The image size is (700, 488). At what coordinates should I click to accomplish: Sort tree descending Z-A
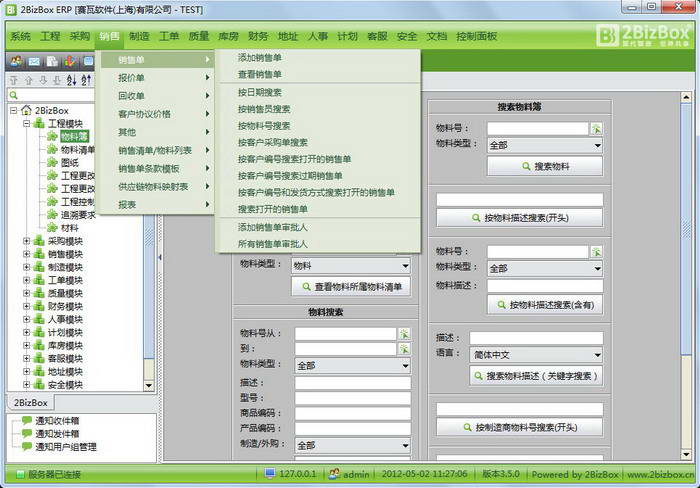point(86,80)
